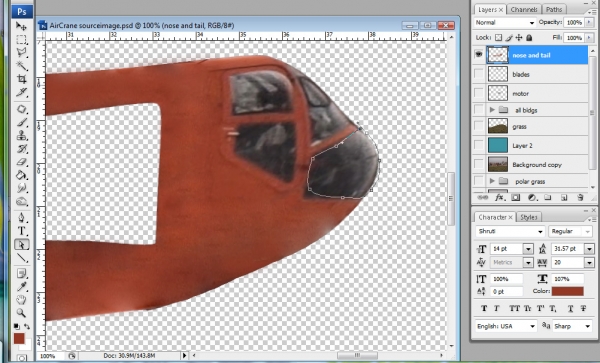Select the Eyedropper tool

tap(21, 286)
